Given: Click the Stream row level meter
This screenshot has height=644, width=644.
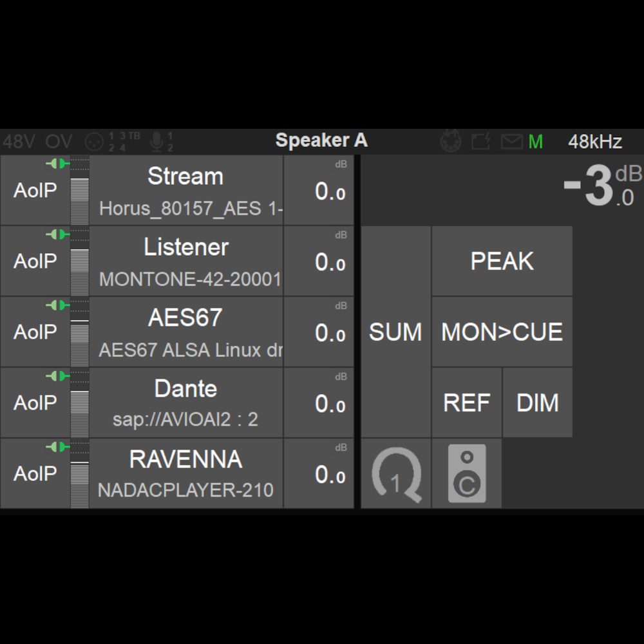Looking at the screenshot, I should [80, 190].
